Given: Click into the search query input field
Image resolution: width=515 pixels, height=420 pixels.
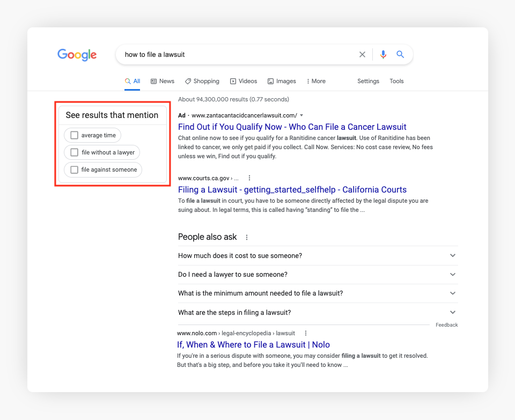Looking at the screenshot, I should pos(236,55).
